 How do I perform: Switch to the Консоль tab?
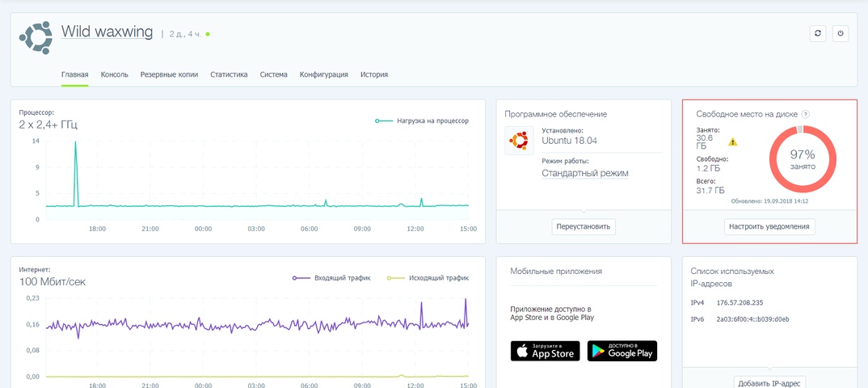click(114, 74)
